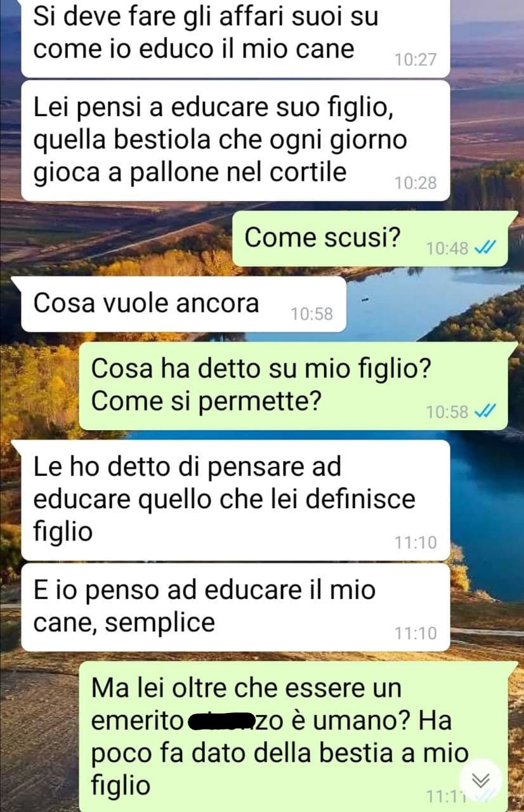Click the 10:27 timestamp on the first message
Screen dimensions: 524x812
pyautogui.click(x=416, y=60)
